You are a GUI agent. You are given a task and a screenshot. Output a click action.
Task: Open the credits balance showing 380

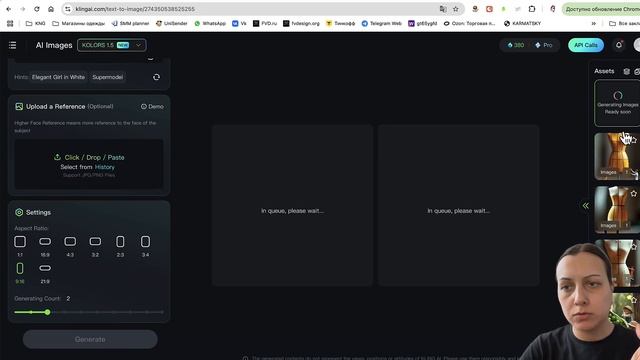[516, 45]
